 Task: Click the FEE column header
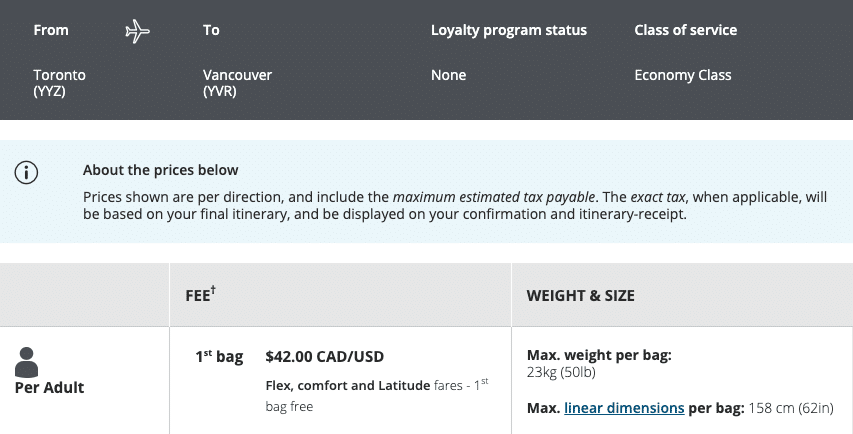tap(200, 295)
